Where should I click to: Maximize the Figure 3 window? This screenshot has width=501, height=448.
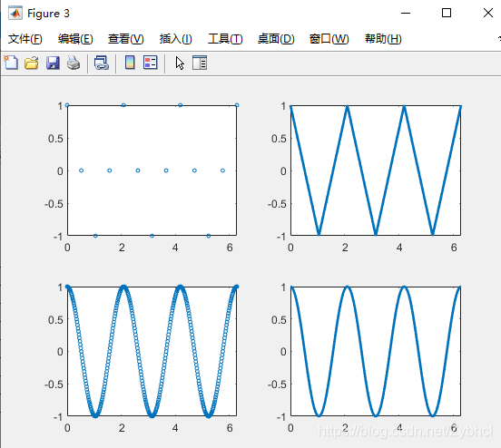point(447,13)
